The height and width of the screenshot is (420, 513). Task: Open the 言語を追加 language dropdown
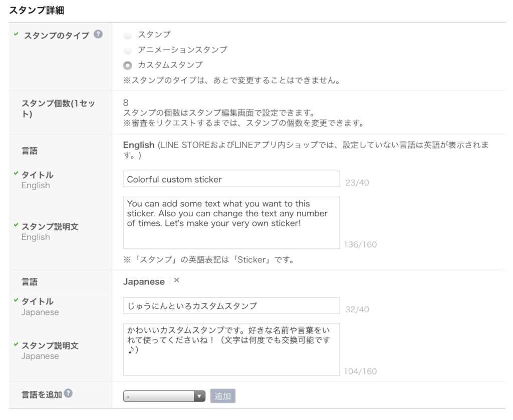click(x=164, y=396)
